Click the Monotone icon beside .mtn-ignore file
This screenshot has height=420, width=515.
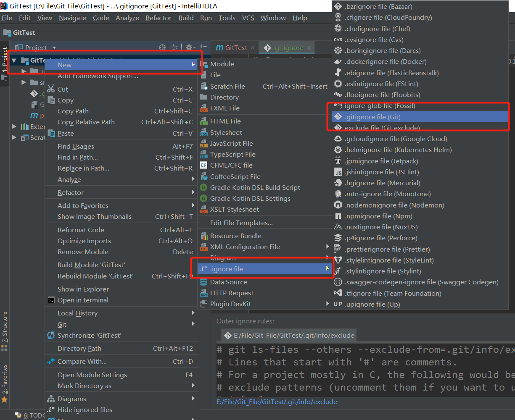pyautogui.click(x=338, y=194)
